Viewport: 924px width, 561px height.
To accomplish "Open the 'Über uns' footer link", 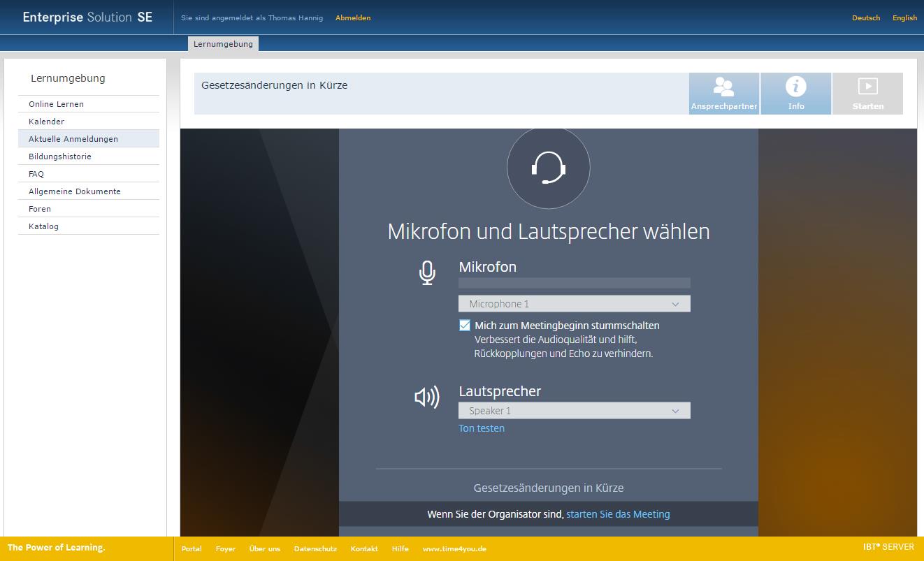I will [264, 549].
